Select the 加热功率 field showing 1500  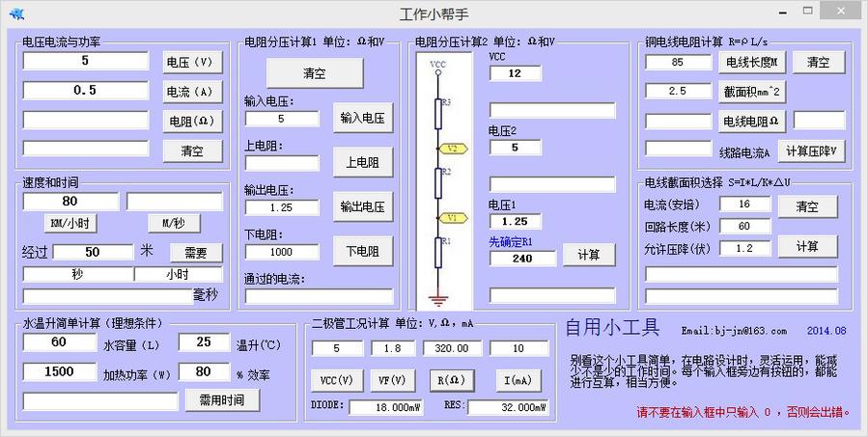tap(59, 371)
